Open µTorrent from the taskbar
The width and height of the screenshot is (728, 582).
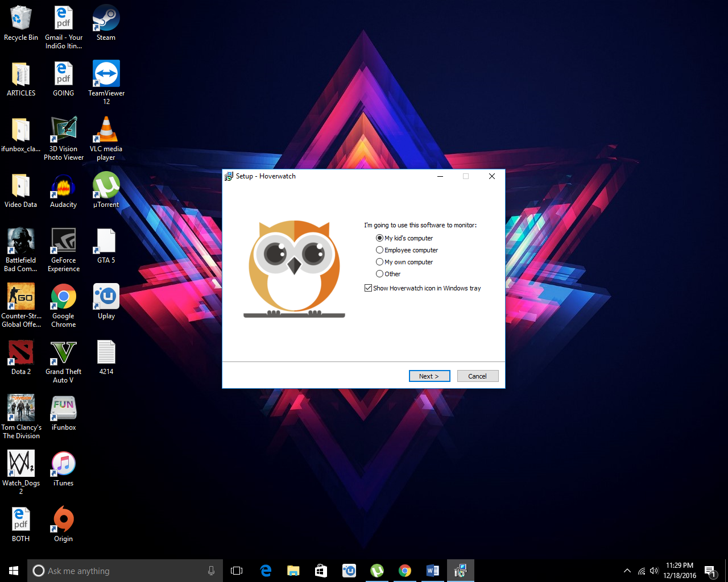tap(377, 571)
